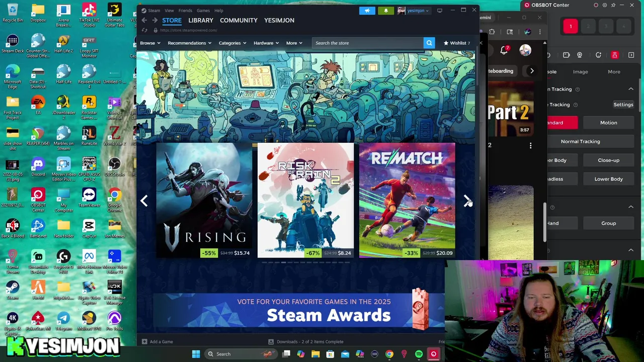Open the Battle.net desktop shortcut
The image size is (644, 362).
[38, 229]
